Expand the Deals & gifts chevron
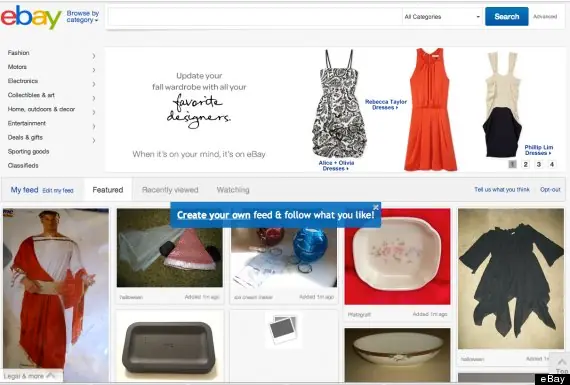This screenshot has height=385, width=570. [x=94, y=140]
